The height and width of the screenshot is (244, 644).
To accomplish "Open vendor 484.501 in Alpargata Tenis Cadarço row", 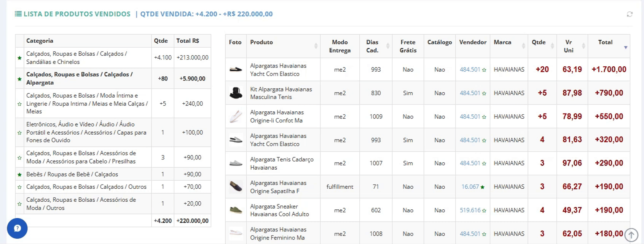I will pyautogui.click(x=470, y=163).
